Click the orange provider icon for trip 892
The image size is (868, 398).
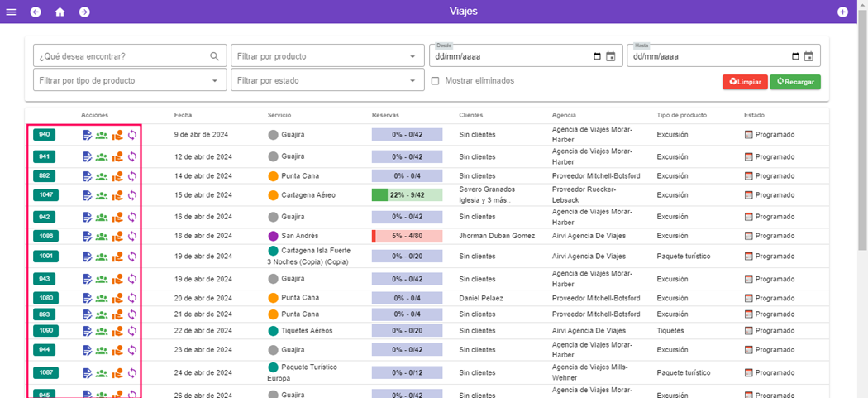pyautogui.click(x=117, y=175)
